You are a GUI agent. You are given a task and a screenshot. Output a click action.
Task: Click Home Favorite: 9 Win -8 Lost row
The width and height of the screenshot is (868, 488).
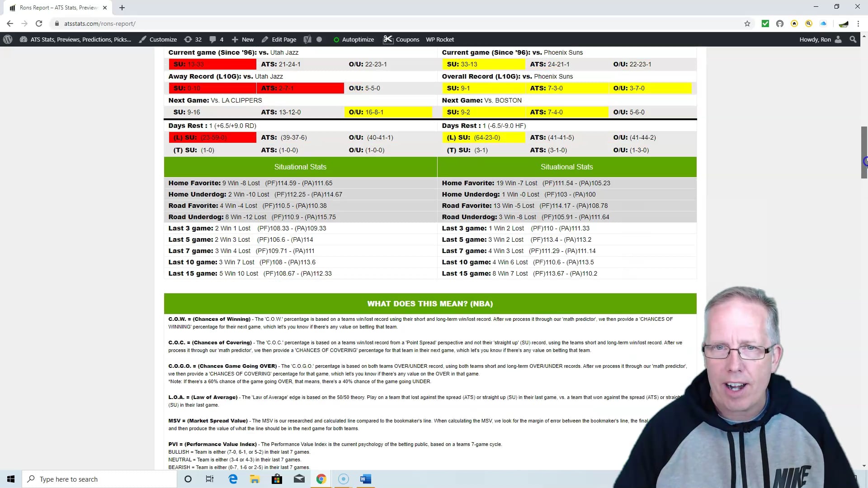tap(300, 183)
